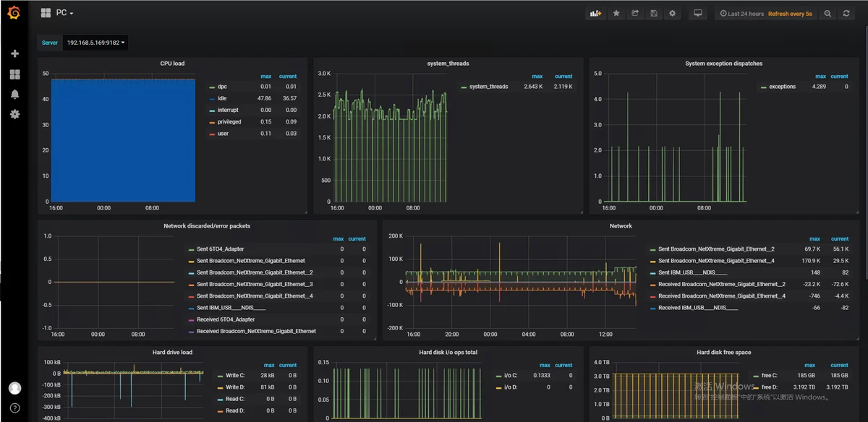Image resolution: width=868 pixels, height=422 pixels.
Task: Open the Network panel title menu
Action: click(x=621, y=226)
